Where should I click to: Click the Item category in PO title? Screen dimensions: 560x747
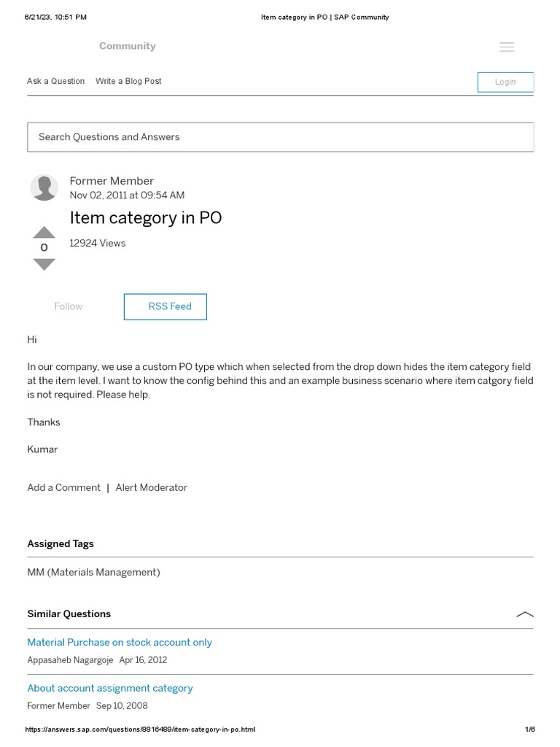point(146,217)
